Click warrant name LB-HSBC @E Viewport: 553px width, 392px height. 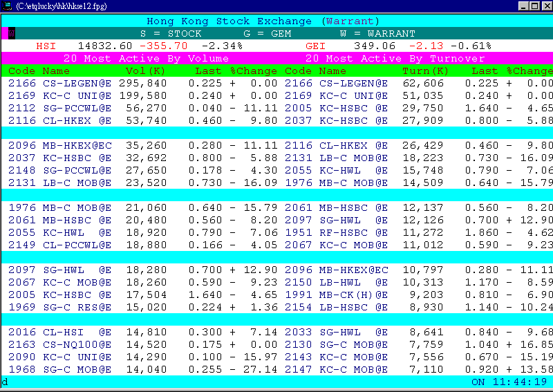click(x=353, y=308)
